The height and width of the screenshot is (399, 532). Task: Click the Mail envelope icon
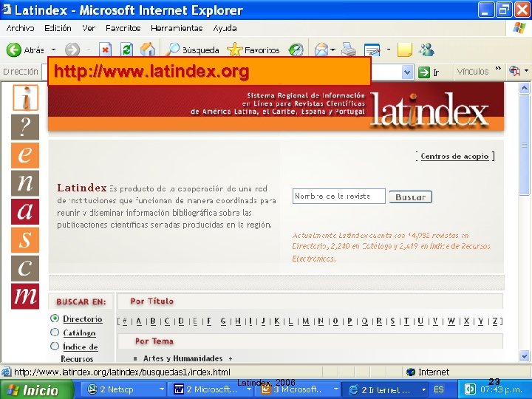coord(321,50)
